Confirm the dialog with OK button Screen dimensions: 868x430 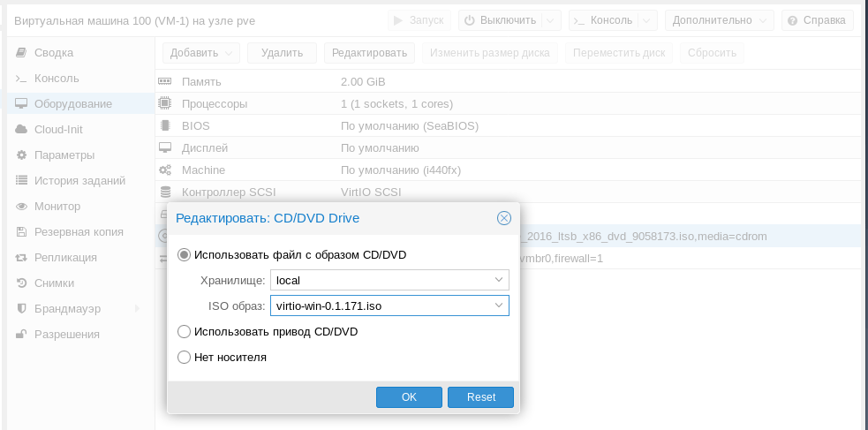click(x=409, y=397)
